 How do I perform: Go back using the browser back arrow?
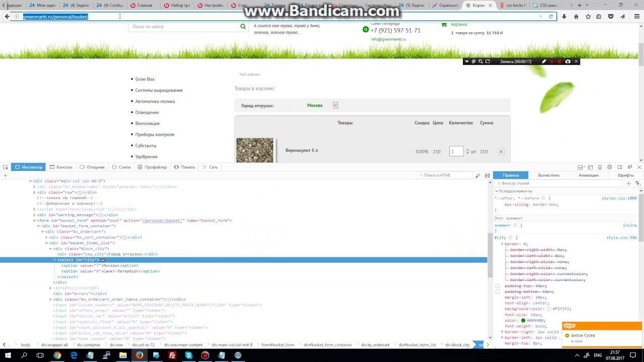pos(7,17)
